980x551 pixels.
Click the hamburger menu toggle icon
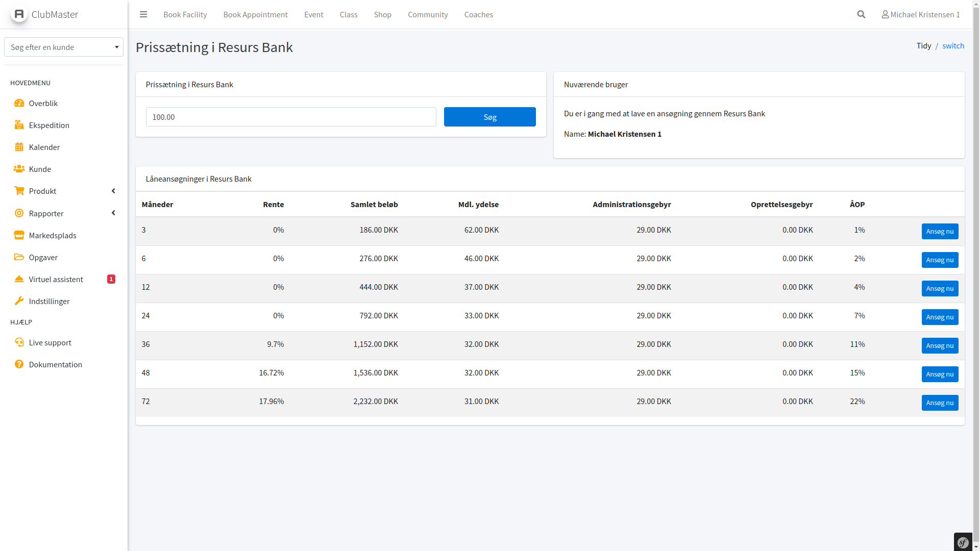click(x=143, y=14)
